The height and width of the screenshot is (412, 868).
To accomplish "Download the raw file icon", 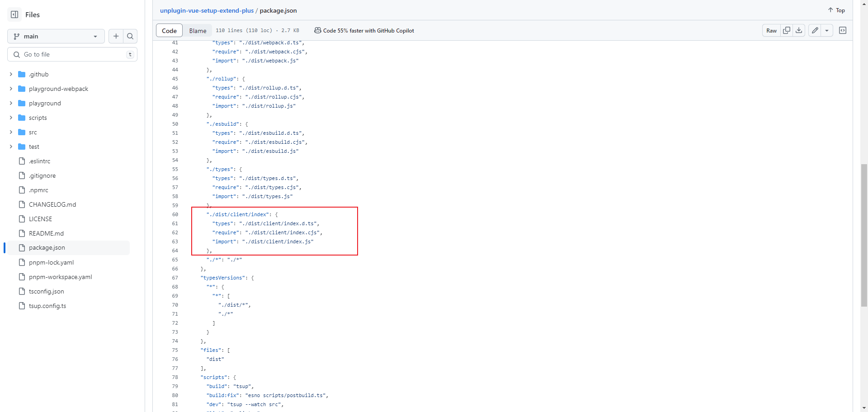I will tap(799, 30).
